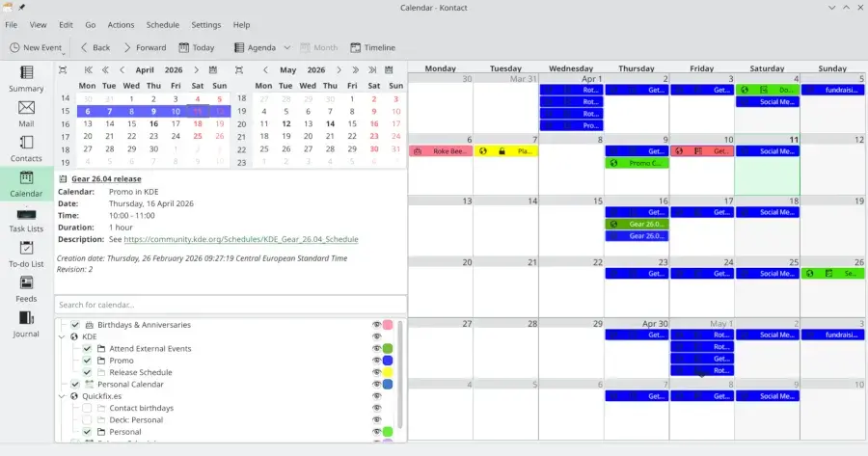Click yellow color swatch for Release Schedule
The height and width of the screenshot is (456, 868).
(x=388, y=372)
